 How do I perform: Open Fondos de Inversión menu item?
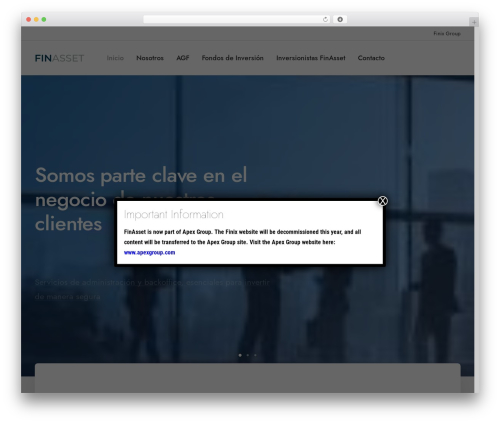232,58
